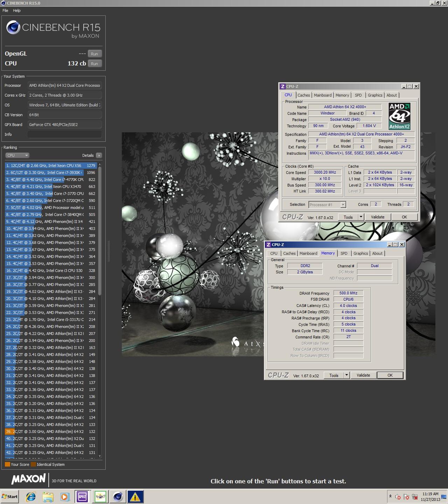448x504 pixels.
Task: Show hidden system tray icons
Action: tap(390, 496)
